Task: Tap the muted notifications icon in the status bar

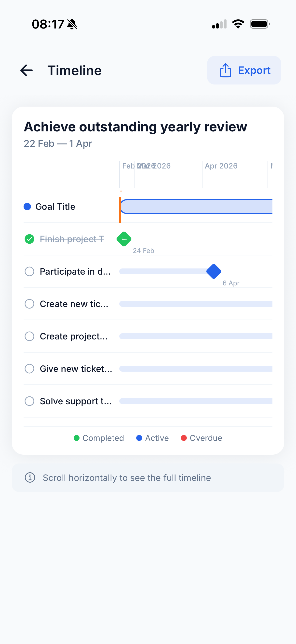Action: (72, 24)
